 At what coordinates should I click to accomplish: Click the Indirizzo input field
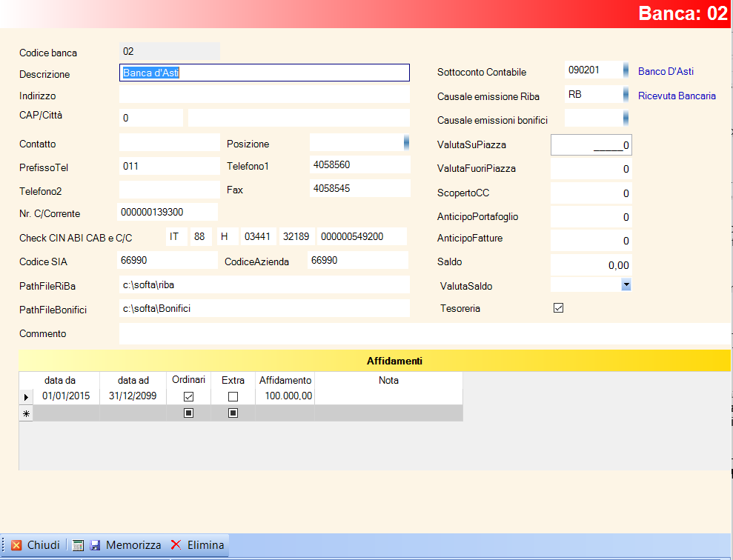pyautogui.click(x=265, y=94)
